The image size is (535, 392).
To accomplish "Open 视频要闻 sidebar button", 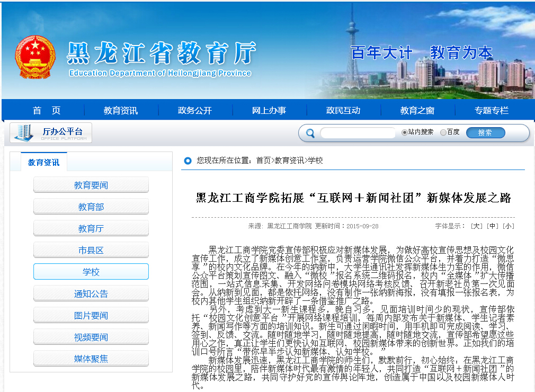I will 91,337.
